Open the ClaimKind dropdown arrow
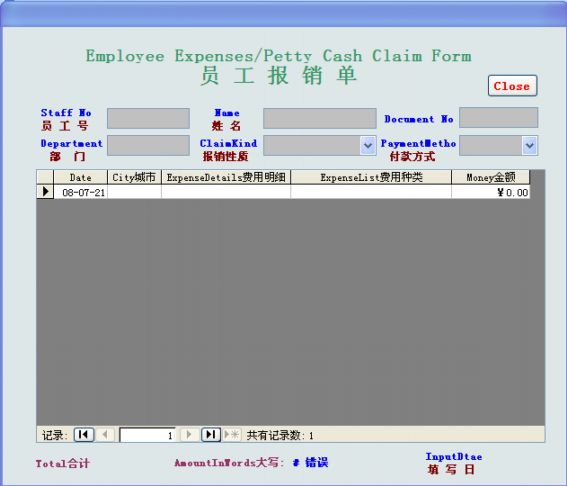Screen dimensions: 567x486 (368, 145)
